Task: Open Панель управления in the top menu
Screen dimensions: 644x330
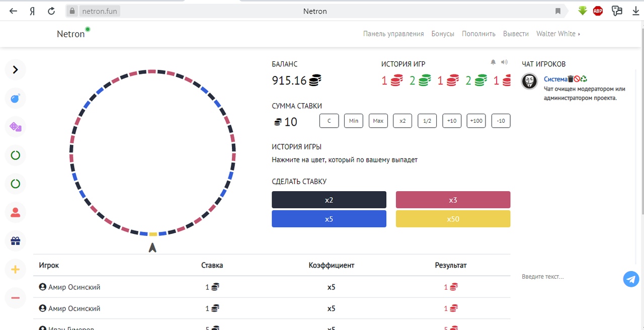Action: tap(393, 34)
